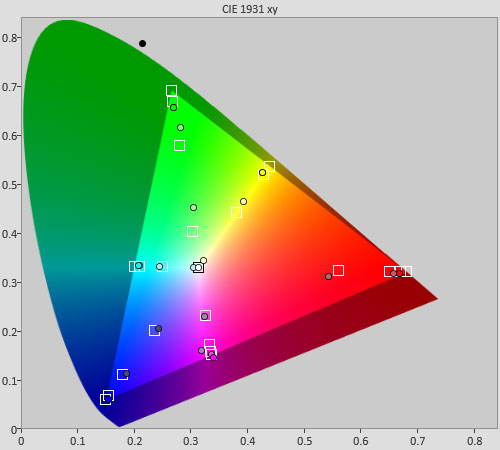500x450 pixels.
Task: Select the pale green measured circle at y 0.45
Action: click(193, 207)
